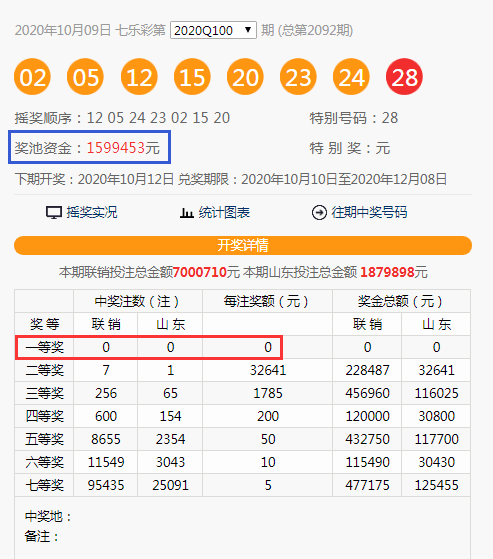Click the second prize total 228487
The width and height of the screenshot is (493, 559).
tap(367, 370)
